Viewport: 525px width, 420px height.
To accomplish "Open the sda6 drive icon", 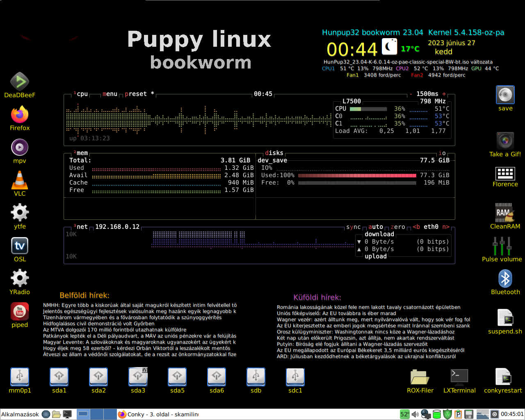I will (x=217, y=377).
